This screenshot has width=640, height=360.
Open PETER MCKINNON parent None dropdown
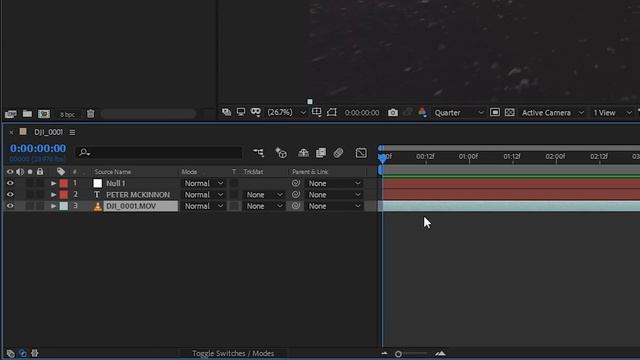(x=334, y=195)
